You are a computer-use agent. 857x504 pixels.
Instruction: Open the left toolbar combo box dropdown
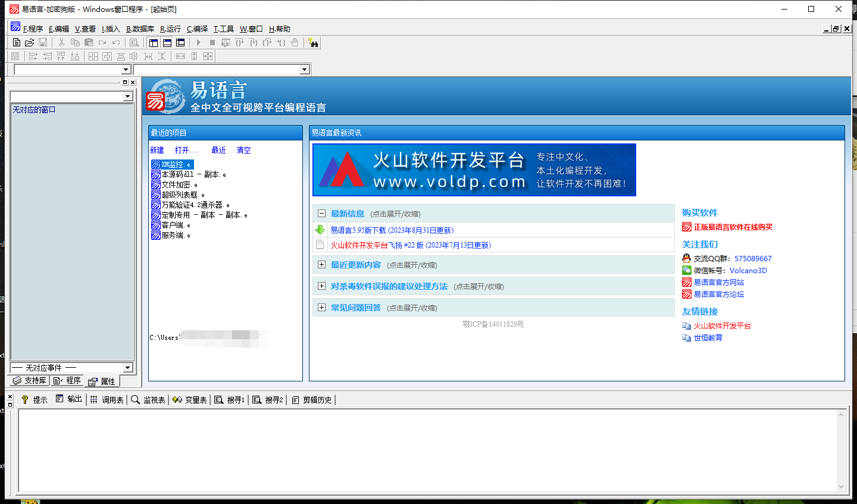[126, 70]
